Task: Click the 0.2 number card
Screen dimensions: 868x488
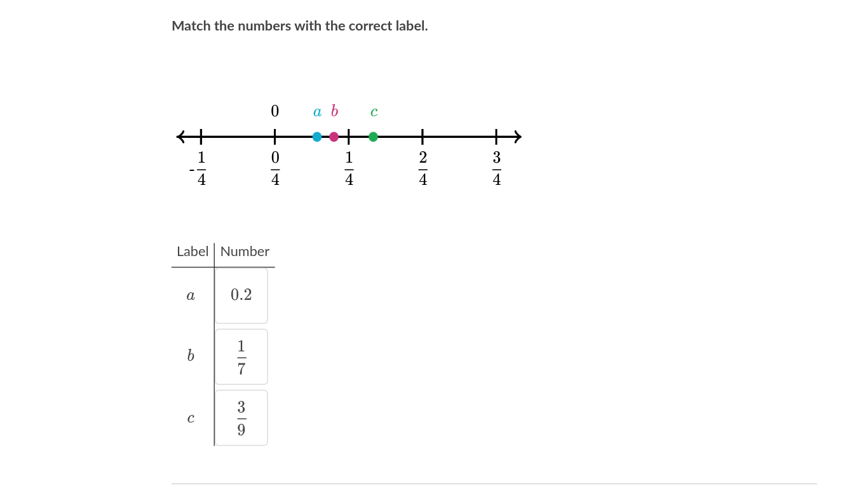Action: coord(241,295)
